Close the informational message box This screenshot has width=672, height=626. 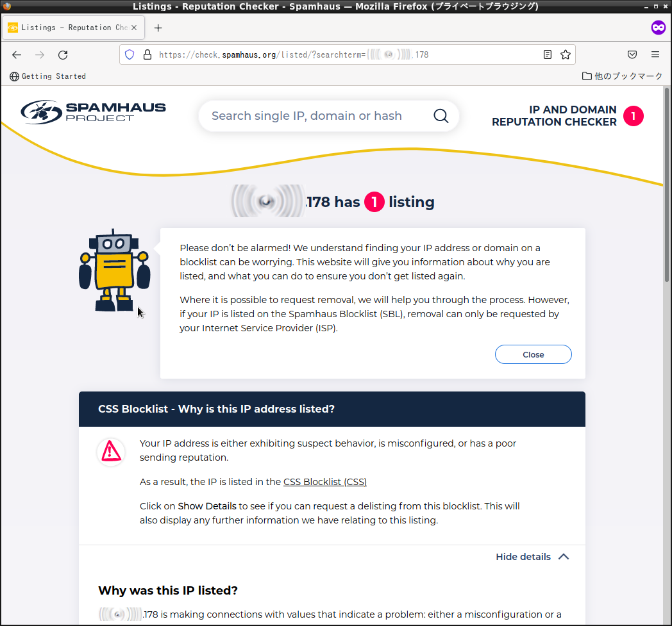click(x=533, y=354)
